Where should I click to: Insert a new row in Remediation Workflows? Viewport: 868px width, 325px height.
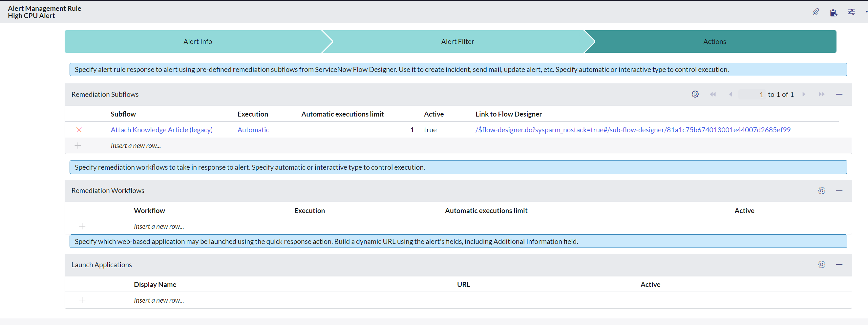(x=159, y=226)
